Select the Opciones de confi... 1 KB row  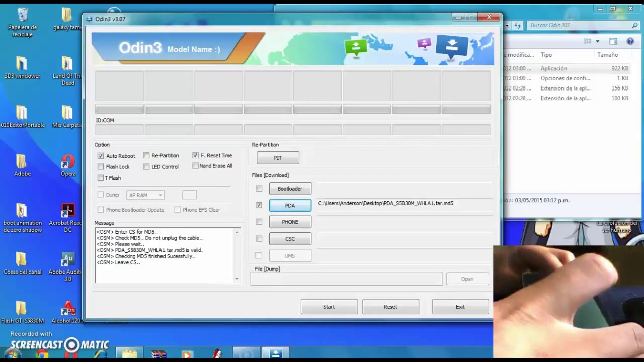tap(567, 78)
